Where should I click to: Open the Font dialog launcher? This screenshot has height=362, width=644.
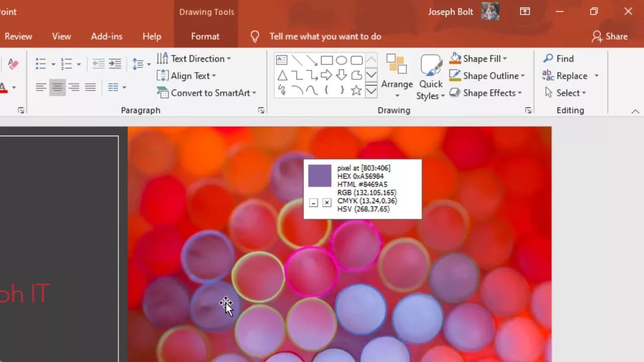point(21,110)
